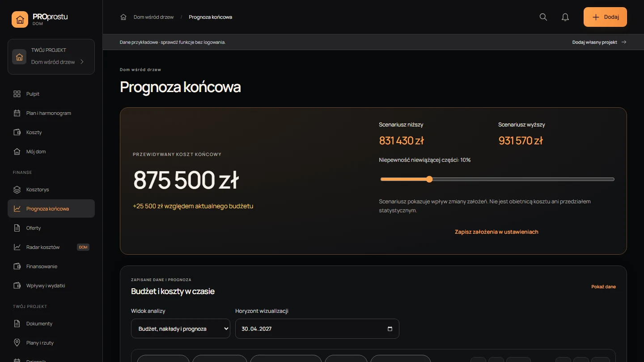Click the Dom wśród drzew breadcrumb link
This screenshot has width=644, height=362.
click(x=153, y=17)
